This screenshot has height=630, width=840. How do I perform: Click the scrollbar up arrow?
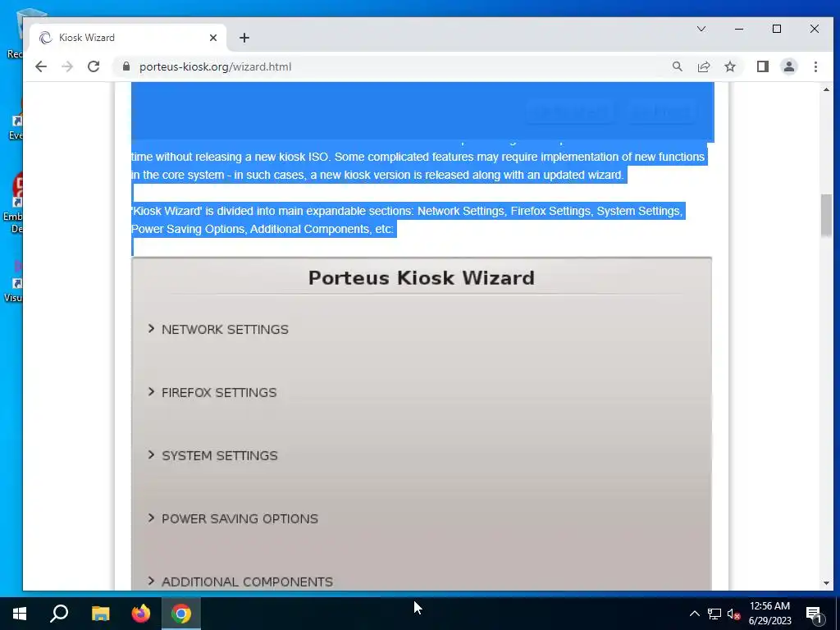(x=826, y=89)
